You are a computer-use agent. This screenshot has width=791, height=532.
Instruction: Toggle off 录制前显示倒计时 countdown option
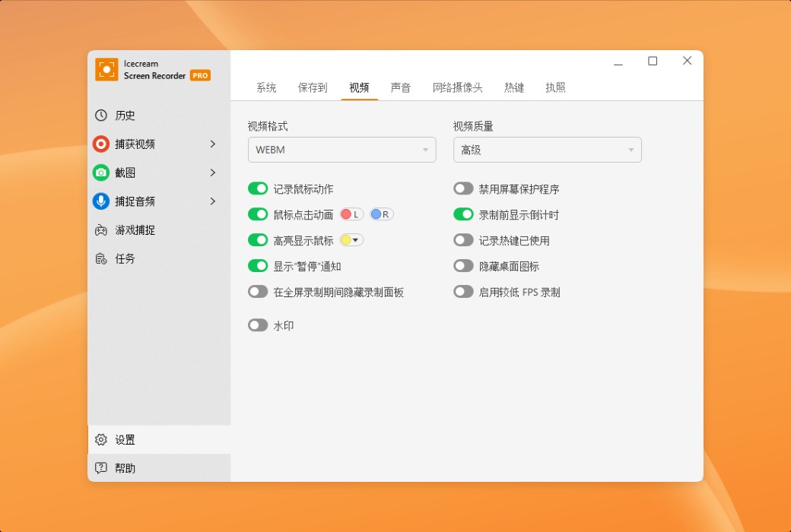[x=464, y=214]
